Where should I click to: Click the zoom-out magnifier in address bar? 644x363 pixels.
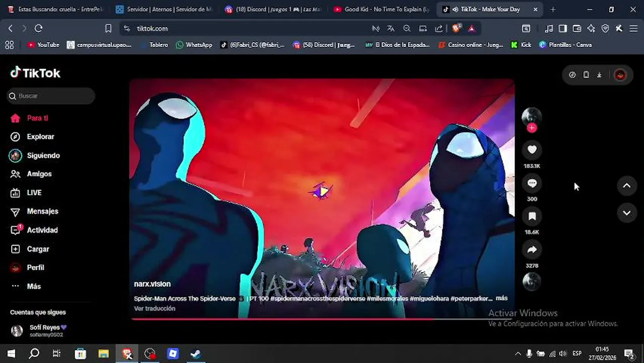407,29
